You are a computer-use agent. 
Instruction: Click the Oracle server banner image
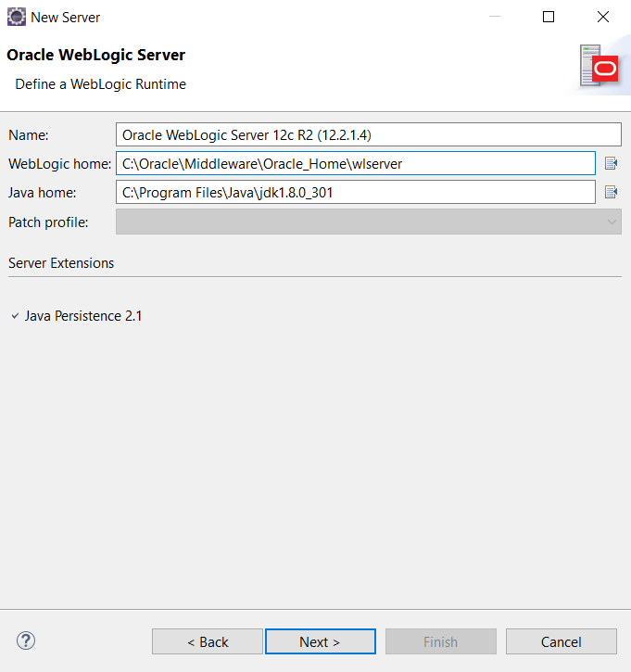tap(599, 66)
